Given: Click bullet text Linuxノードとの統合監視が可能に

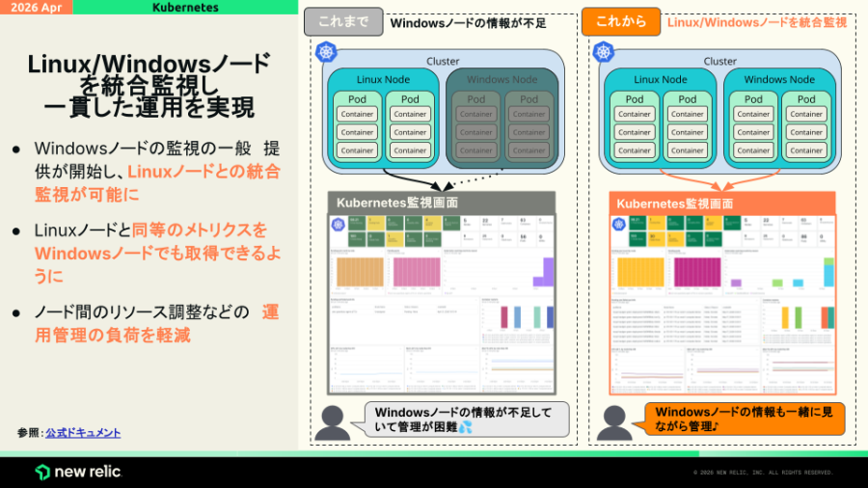Looking at the screenshot, I should (158, 183).
